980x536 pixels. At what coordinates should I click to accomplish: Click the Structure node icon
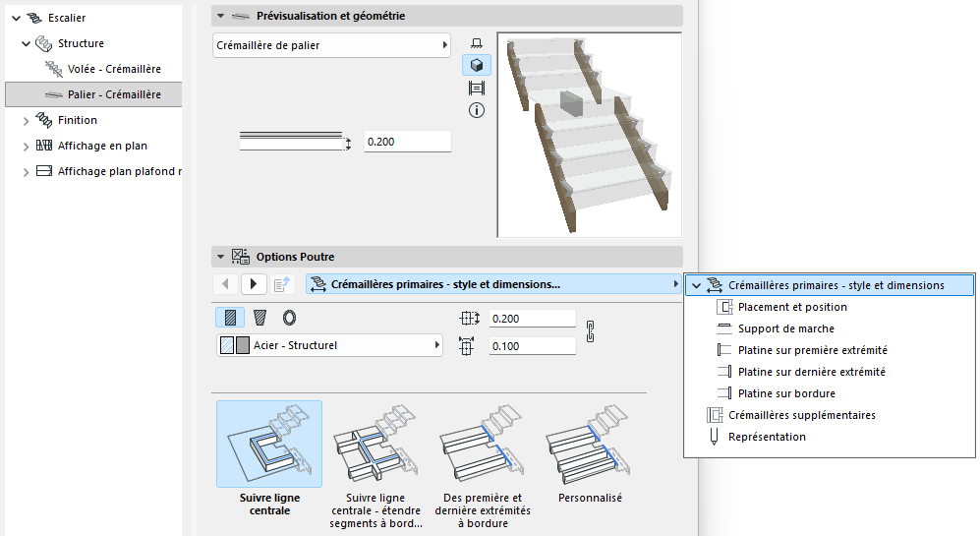click(x=44, y=43)
